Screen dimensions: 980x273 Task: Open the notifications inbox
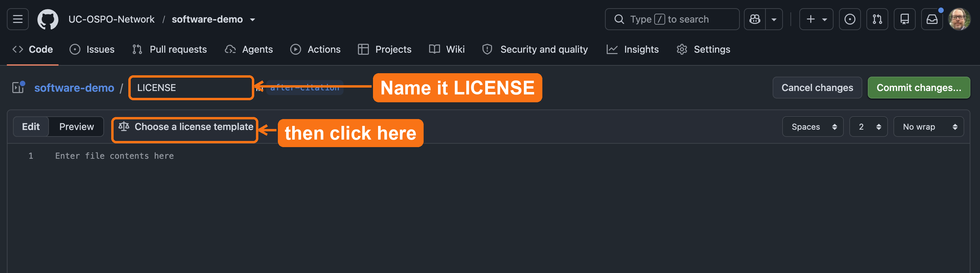pyautogui.click(x=932, y=19)
